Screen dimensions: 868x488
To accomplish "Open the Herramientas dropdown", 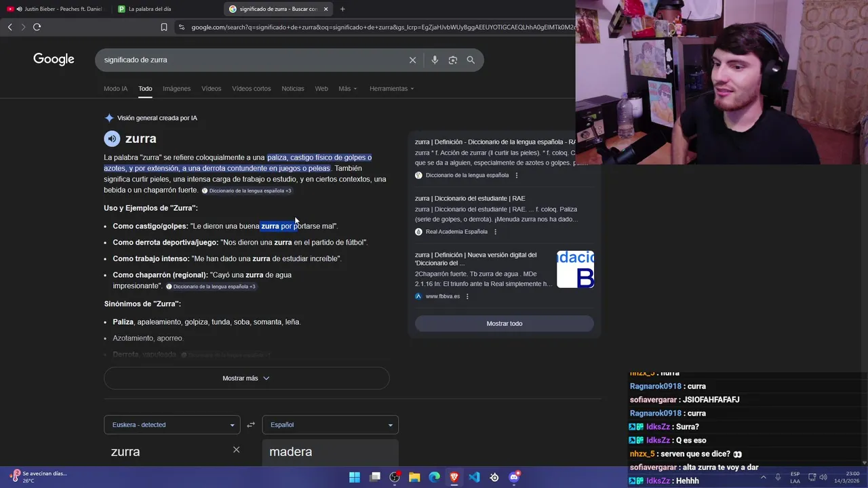I will point(391,89).
